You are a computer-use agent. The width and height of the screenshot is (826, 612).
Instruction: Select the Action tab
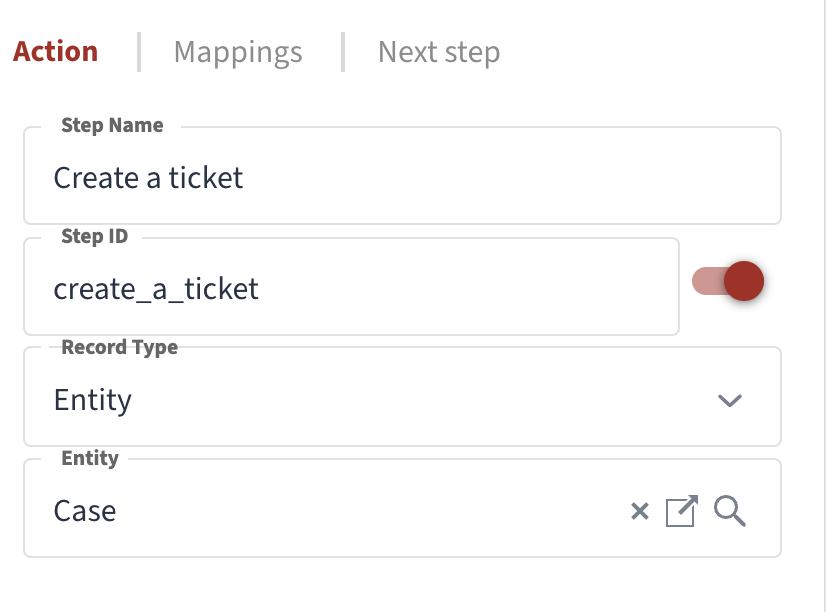(x=55, y=52)
